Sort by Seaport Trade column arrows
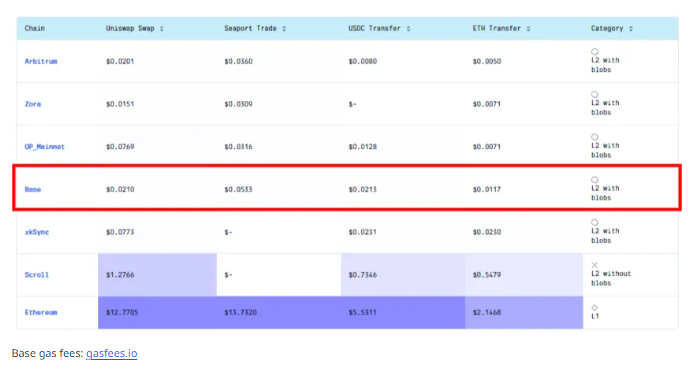 click(x=284, y=29)
